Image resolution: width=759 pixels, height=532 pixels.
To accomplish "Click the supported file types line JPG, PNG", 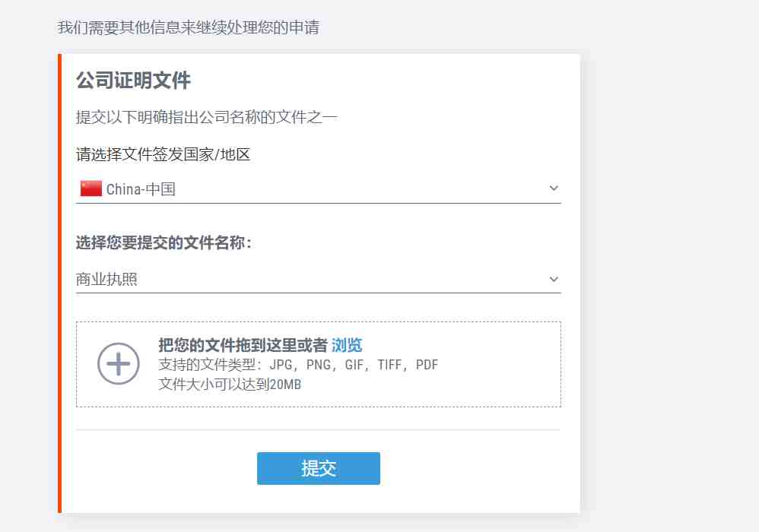I will (298, 365).
